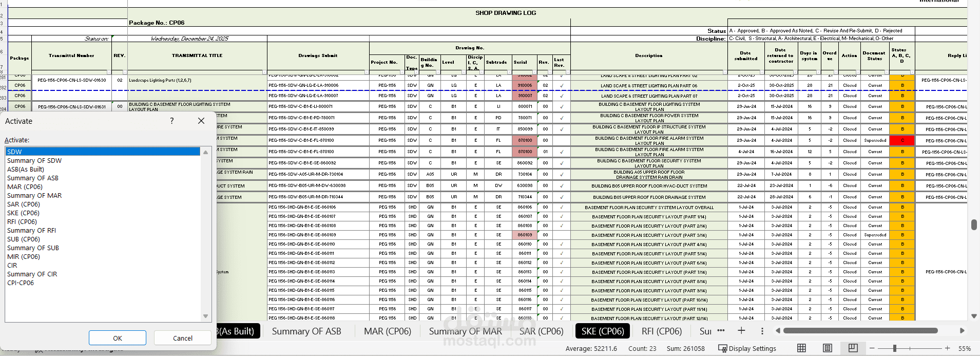Choose Summary OF ASB in the Activate list

pos(33,178)
